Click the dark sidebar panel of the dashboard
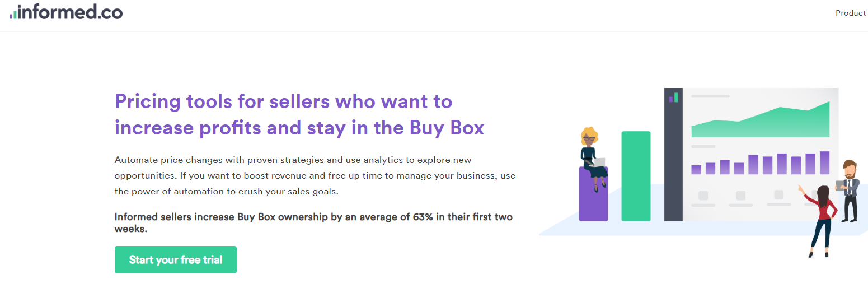The image size is (868, 288). click(673, 154)
